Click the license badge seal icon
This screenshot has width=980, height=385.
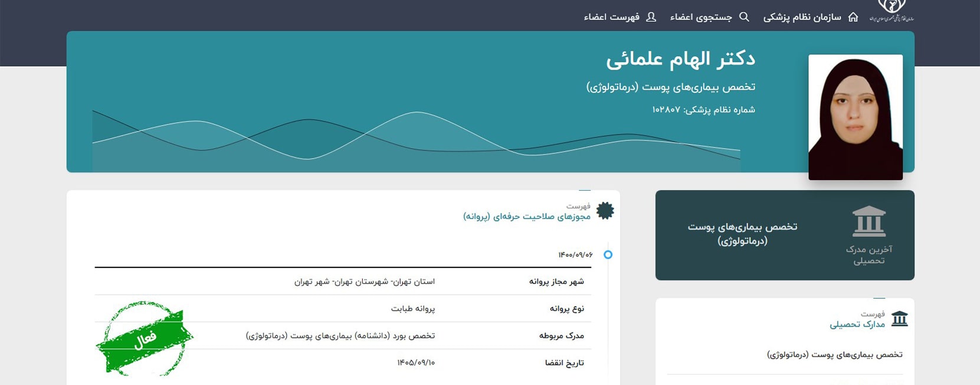coord(605,211)
